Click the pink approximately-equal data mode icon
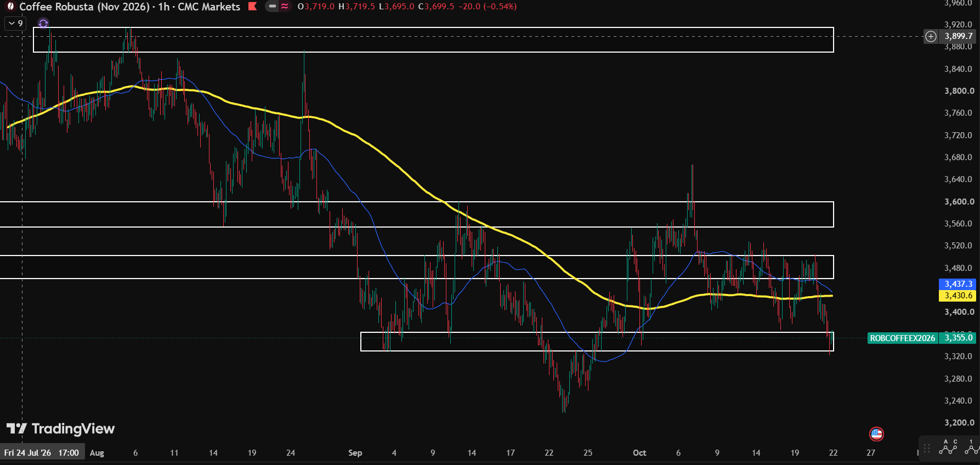Image resolution: width=980 pixels, height=465 pixels. click(x=285, y=7)
